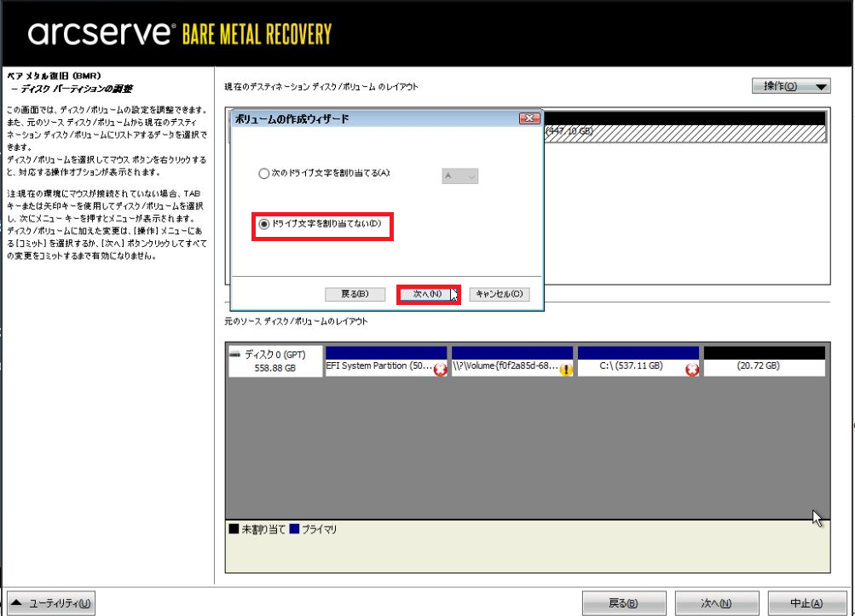Click the wizard's 次へ(N) button
The image size is (855, 616).
click(428, 295)
